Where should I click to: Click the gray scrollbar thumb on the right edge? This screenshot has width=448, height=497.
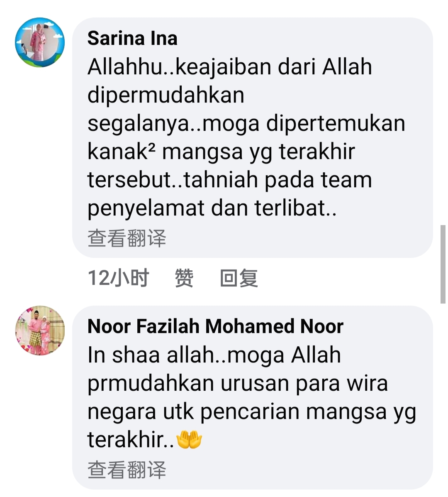tap(443, 264)
